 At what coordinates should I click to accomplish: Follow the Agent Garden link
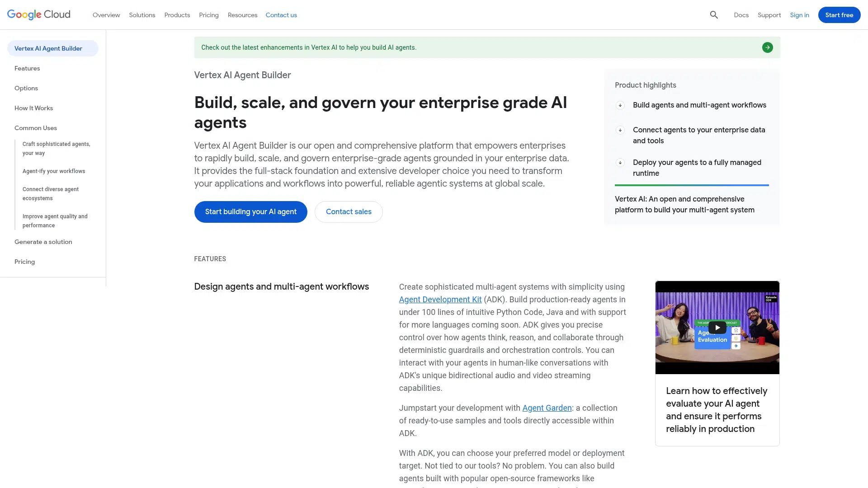pyautogui.click(x=547, y=408)
